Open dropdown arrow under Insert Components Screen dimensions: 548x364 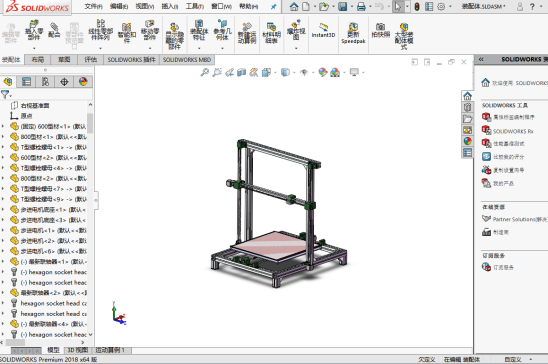tap(34, 48)
